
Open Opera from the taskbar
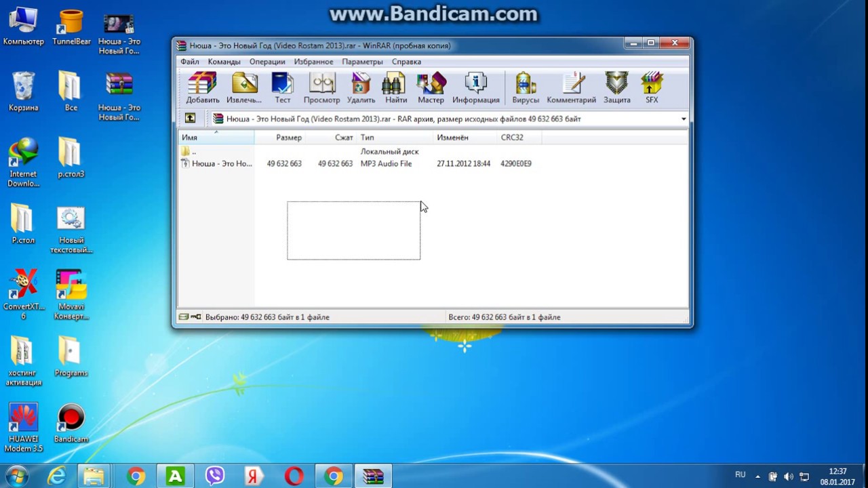tap(294, 476)
